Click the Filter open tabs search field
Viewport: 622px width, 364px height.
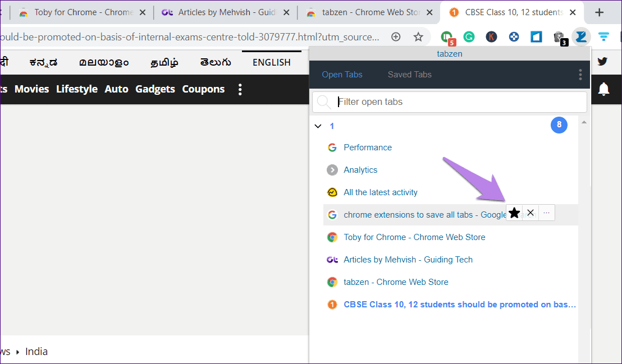click(x=450, y=102)
